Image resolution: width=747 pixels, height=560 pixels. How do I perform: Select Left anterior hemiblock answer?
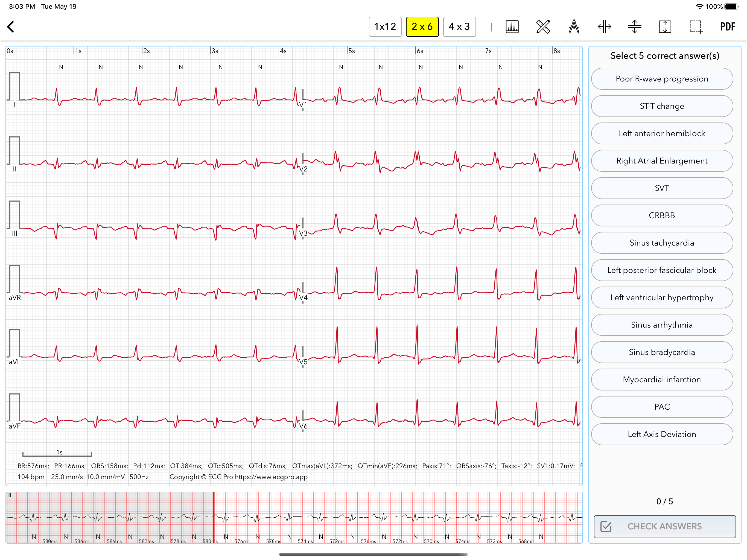coord(662,133)
